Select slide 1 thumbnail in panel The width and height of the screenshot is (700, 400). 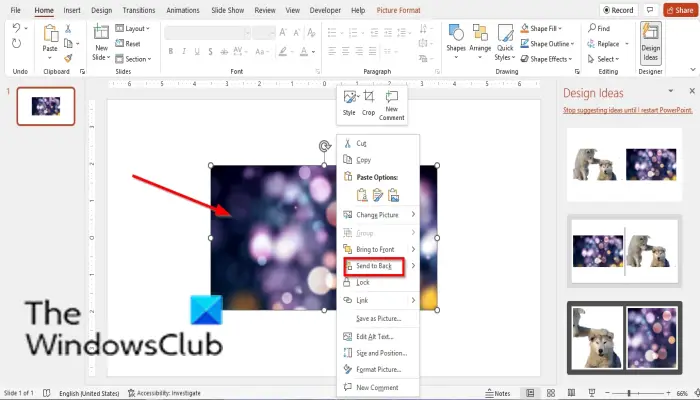tap(46, 106)
